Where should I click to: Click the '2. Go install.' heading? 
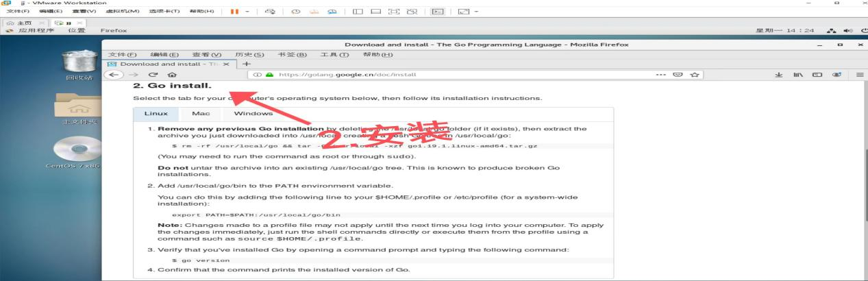[172, 87]
